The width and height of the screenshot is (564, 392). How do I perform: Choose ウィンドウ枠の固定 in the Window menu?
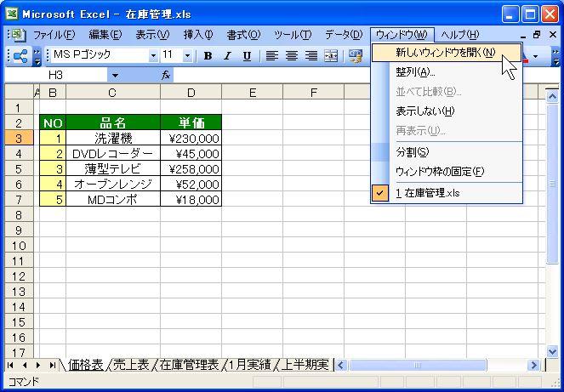coord(440,172)
